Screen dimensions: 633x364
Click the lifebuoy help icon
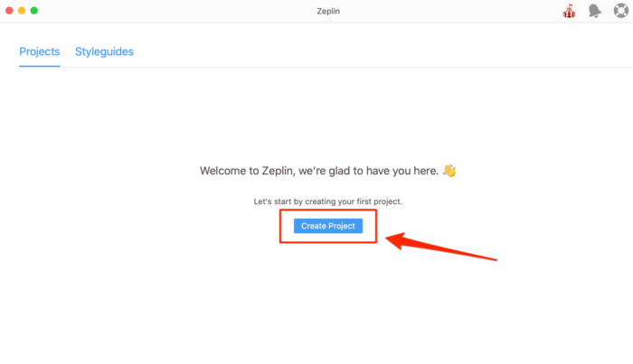(x=619, y=11)
